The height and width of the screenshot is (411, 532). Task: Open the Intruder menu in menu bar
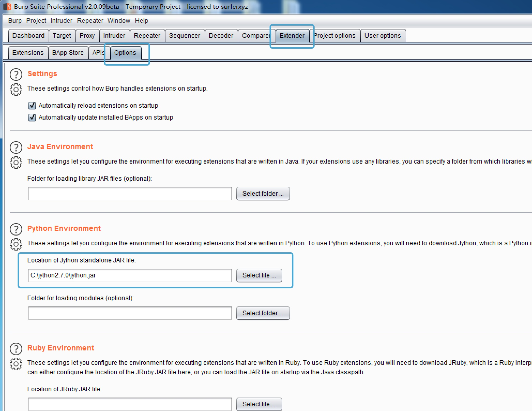62,21
